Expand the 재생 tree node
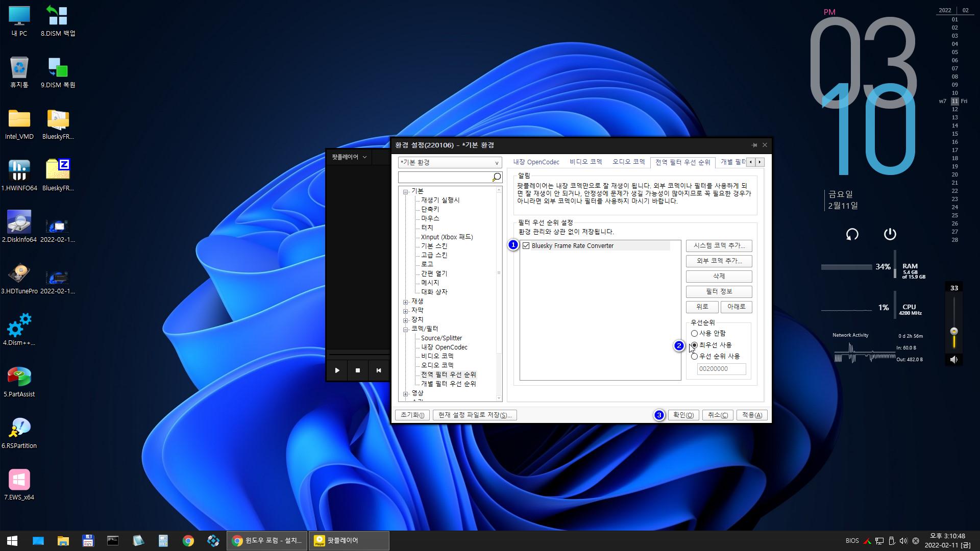 point(406,302)
